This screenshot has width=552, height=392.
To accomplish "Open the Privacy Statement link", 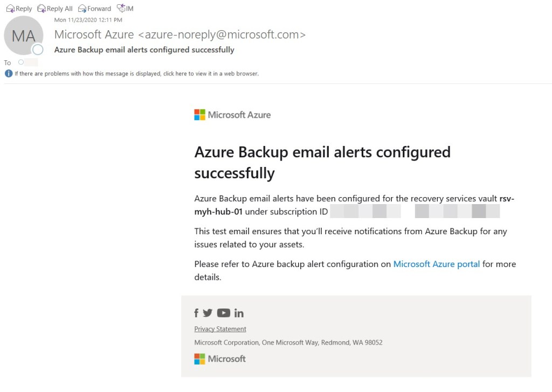I will click(x=220, y=329).
